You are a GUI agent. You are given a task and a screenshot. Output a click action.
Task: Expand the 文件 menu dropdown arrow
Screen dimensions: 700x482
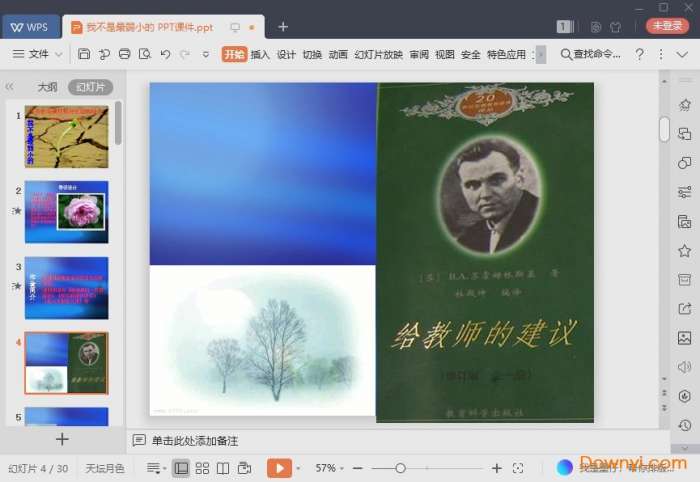[x=58, y=54]
